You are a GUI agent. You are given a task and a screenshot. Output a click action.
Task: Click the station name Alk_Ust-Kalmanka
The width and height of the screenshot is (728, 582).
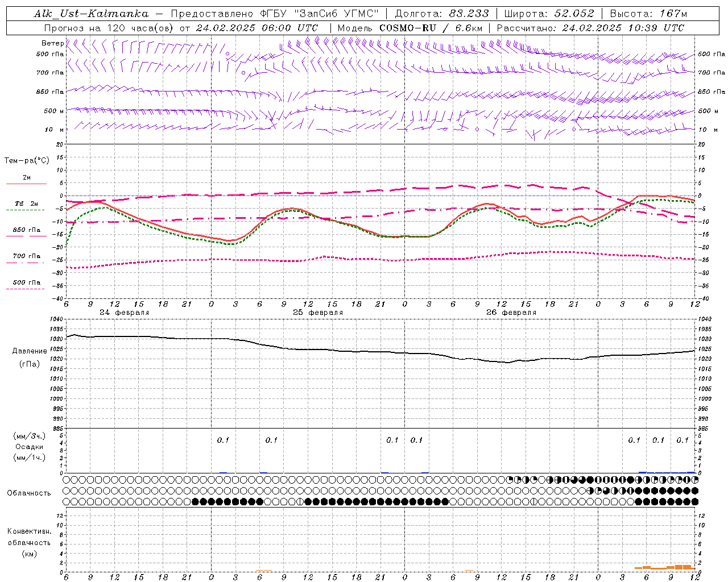(91, 14)
